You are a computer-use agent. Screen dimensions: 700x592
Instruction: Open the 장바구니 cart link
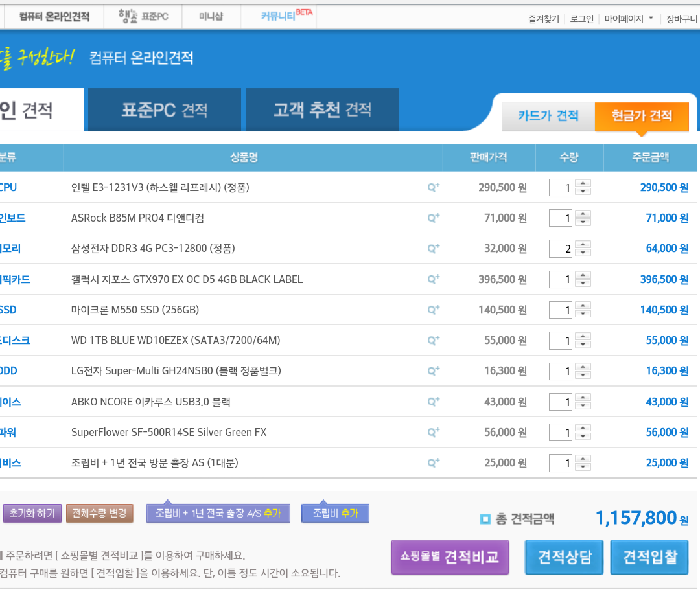click(681, 19)
